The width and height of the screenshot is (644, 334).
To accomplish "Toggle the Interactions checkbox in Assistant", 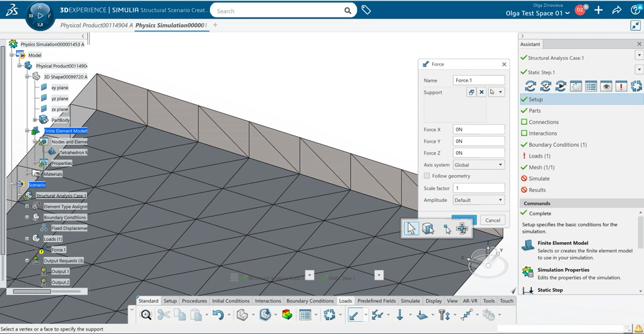I will [x=524, y=133].
